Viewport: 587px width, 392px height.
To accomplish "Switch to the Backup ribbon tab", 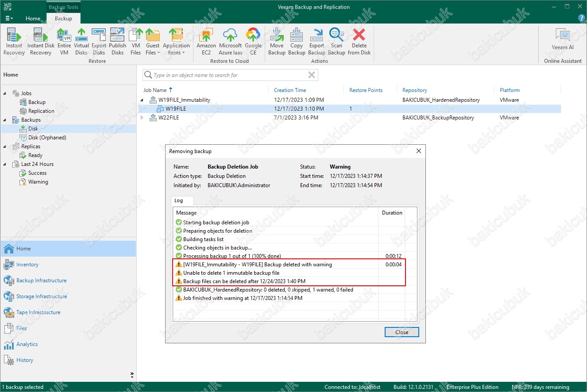I will point(63,19).
